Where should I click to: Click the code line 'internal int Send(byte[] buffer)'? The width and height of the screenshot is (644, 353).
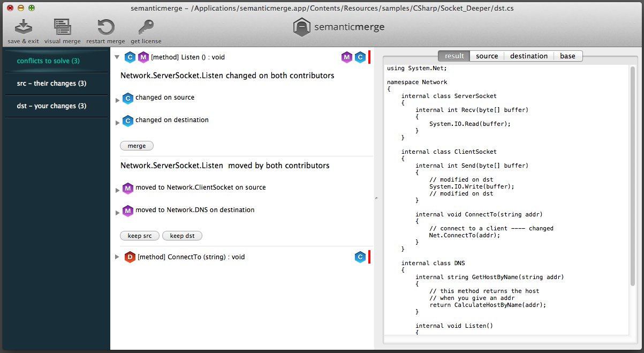472,166
